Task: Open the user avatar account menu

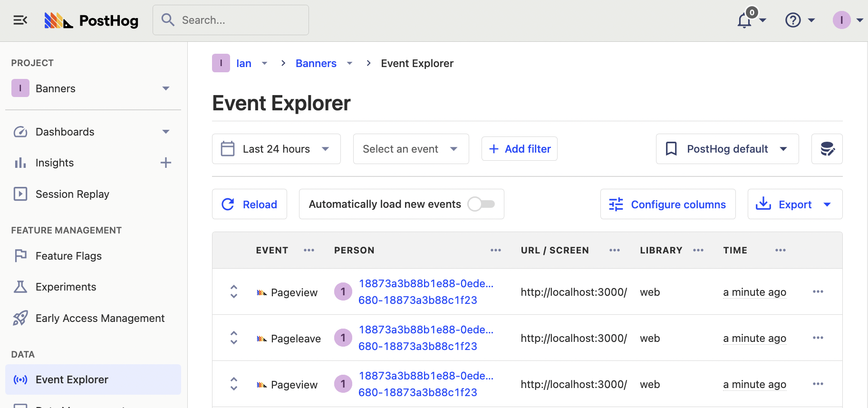Action: click(x=841, y=20)
